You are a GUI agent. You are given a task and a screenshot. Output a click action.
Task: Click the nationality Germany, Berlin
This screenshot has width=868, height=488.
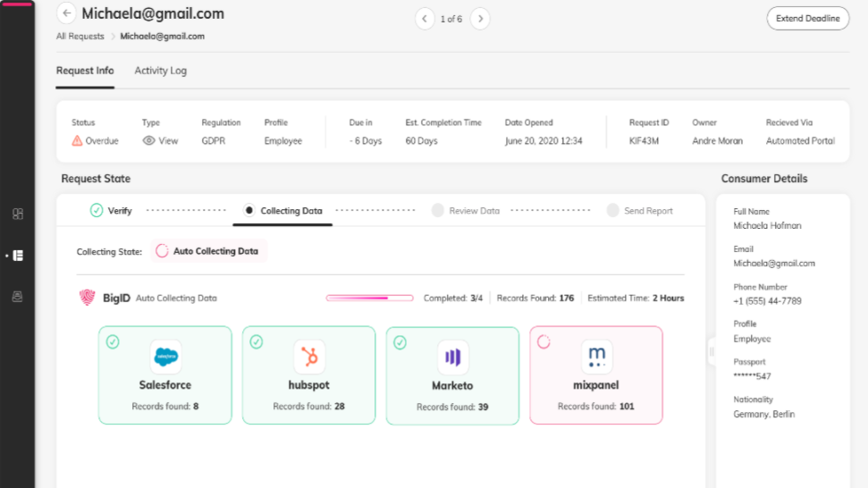[764, 414]
